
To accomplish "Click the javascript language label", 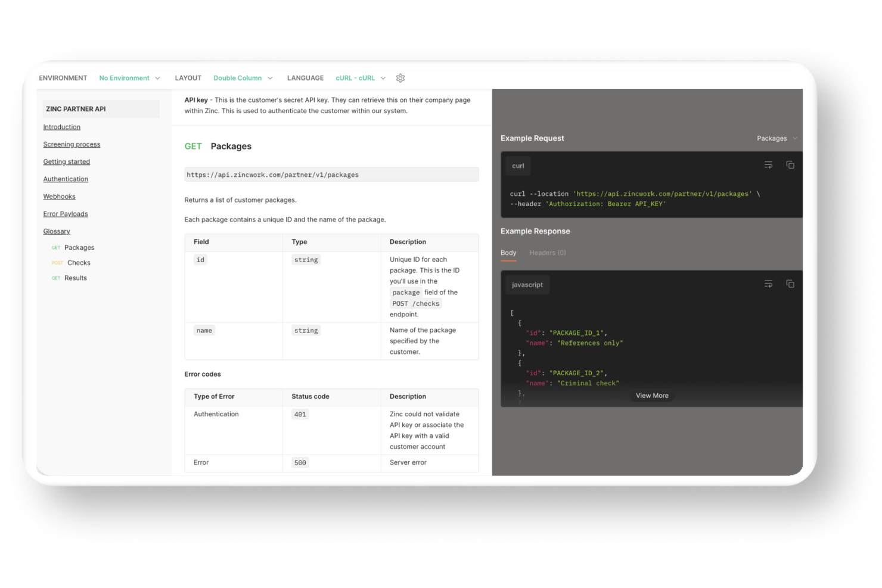I will point(527,285).
